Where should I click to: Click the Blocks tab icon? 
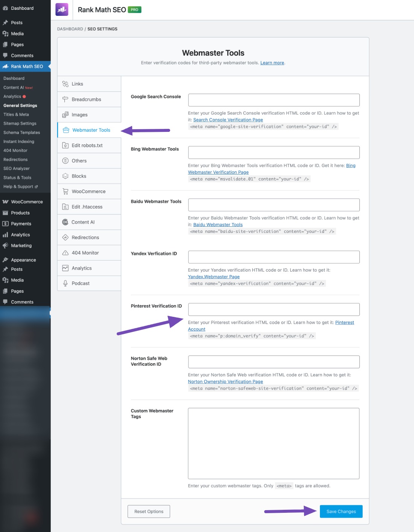(x=65, y=176)
